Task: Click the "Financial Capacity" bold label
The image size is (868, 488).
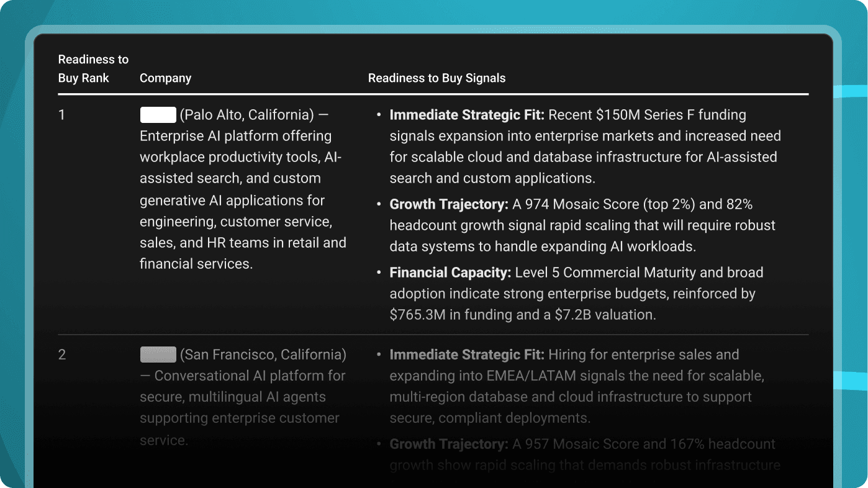Action: pyautogui.click(x=450, y=273)
